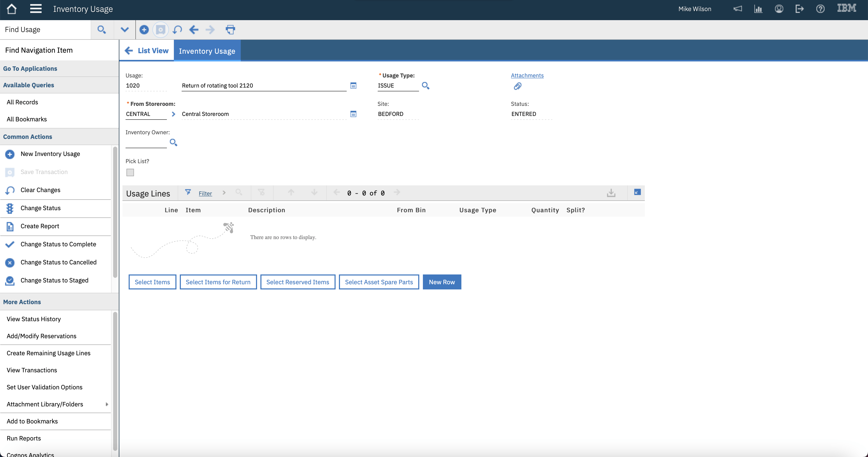Open the toolbar actions dropdown chevron
This screenshot has width=868, height=457.
pyautogui.click(x=124, y=30)
